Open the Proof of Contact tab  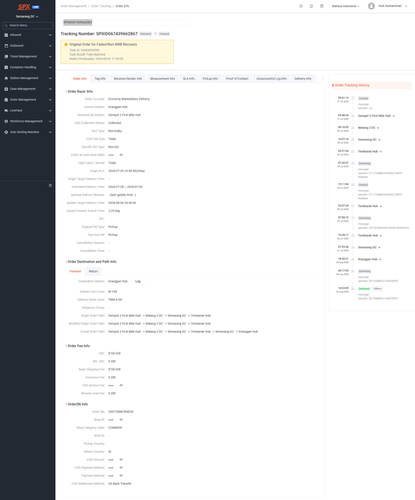click(237, 79)
